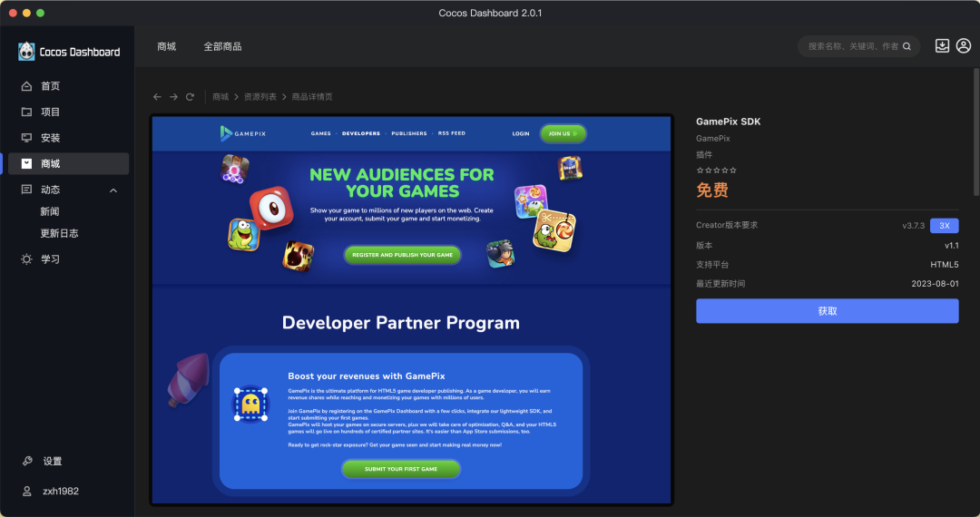Click the GamePix author name
Viewport: 980px width, 517px height.
713,138
